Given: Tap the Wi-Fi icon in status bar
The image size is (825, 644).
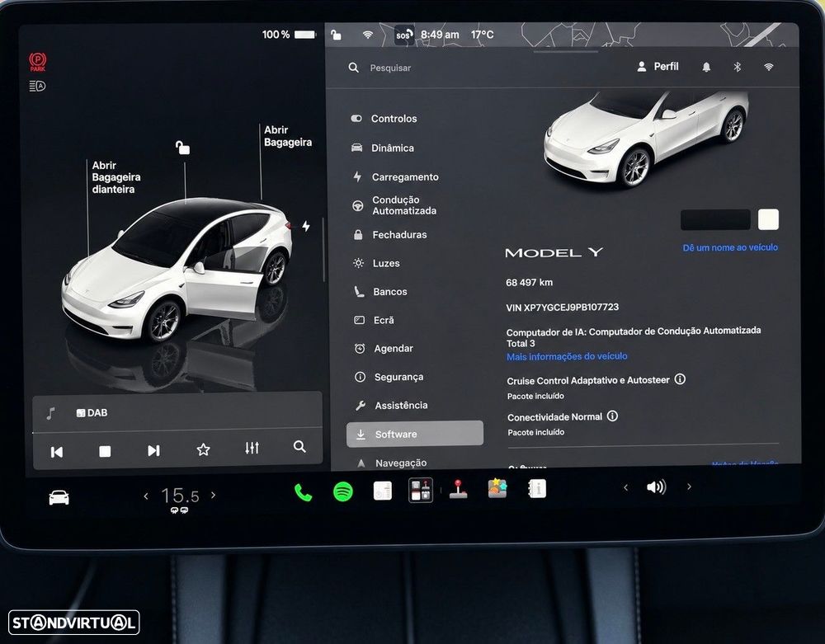Looking at the screenshot, I should click(368, 35).
